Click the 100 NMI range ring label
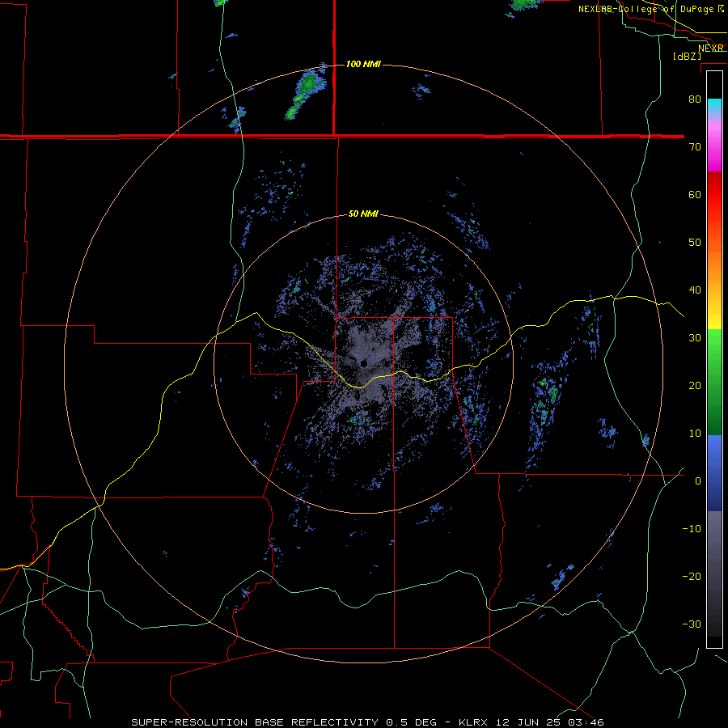Screen dimensions: 728x728 tap(363, 64)
